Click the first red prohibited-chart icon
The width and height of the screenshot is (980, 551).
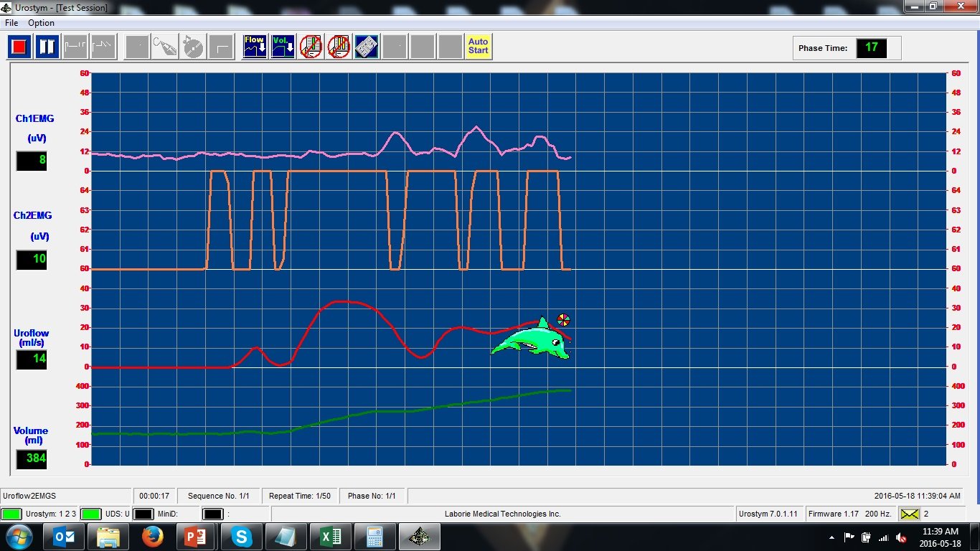(x=311, y=47)
